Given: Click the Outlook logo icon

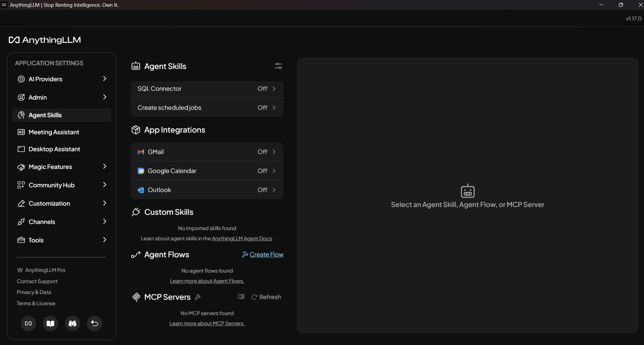Looking at the screenshot, I should 141,190.
